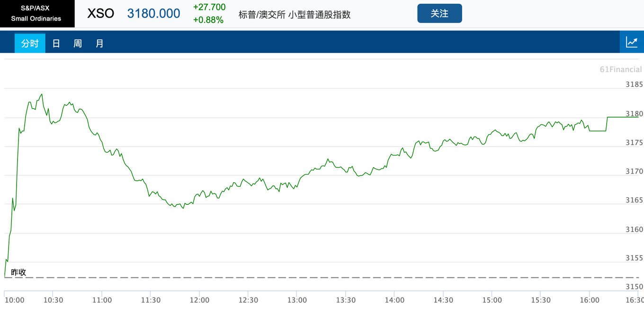Click the 3180.000 index price

click(x=153, y=13)
